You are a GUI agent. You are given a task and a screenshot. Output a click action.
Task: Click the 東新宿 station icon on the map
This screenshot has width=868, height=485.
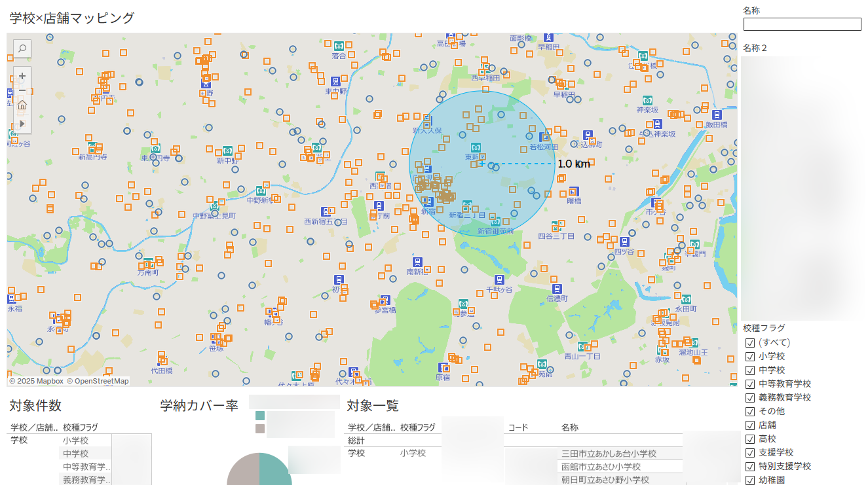(476, 147)
